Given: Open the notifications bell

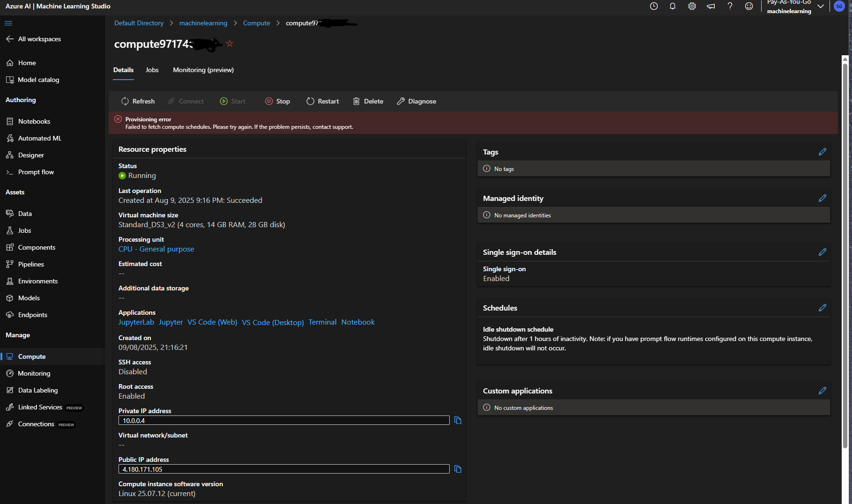Looking at the screenshot, I should [x=673, y=6].
